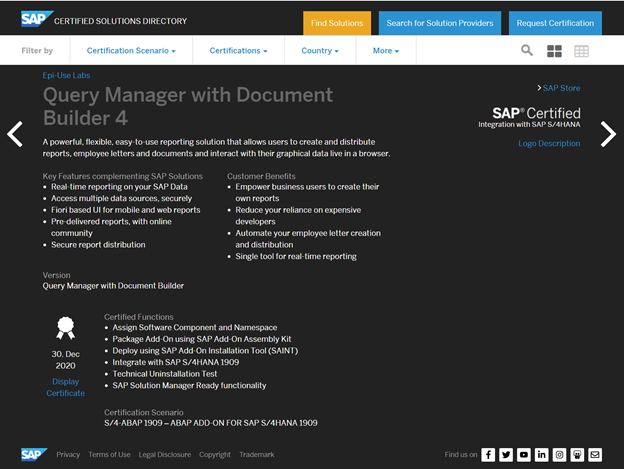
Task: Open the Privacy footer link
Action: tap(68, 454)
